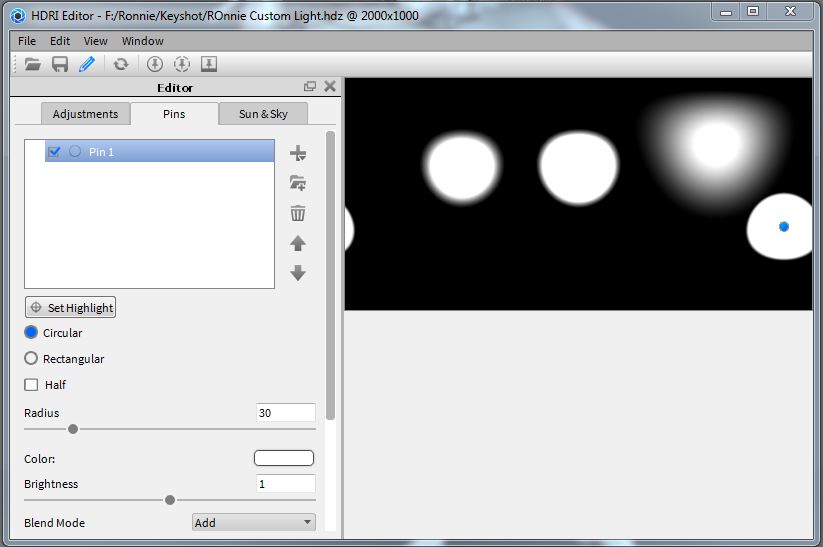Image resolution: width=823 pixels, height=547 pixels.
Task: Open the Edit menu
Action: 60,41
